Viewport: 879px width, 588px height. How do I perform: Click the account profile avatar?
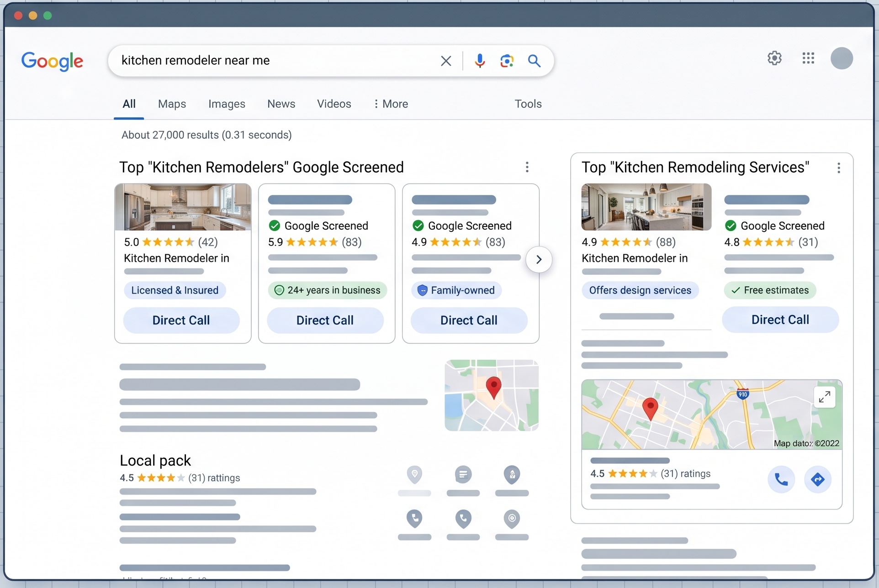pos(842,58)
